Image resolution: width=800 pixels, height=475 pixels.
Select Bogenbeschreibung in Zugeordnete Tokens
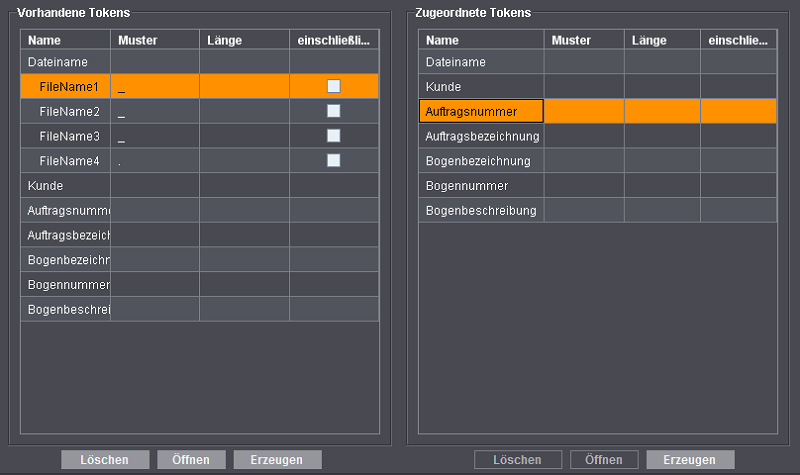coord(481,210)
